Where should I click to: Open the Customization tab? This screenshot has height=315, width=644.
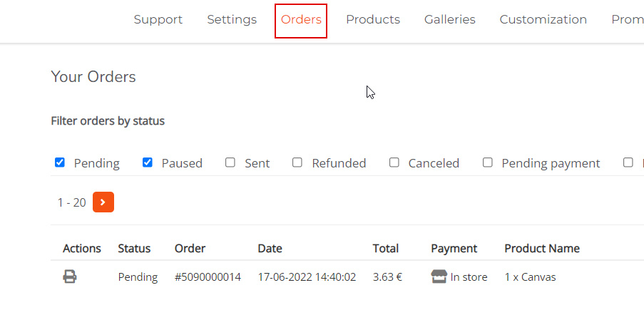coord(543,20)
